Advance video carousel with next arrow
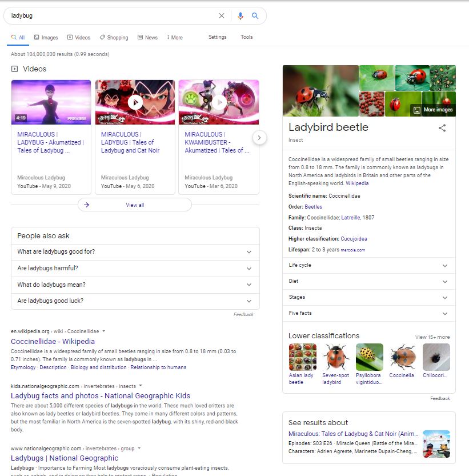This screenshot has width=469, height=476. pos(259,138)
